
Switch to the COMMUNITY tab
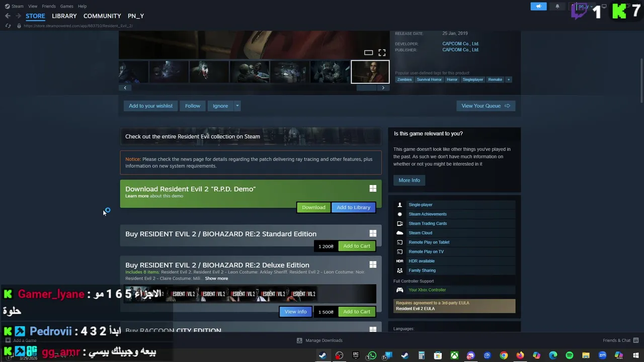[x=102, y=16]
